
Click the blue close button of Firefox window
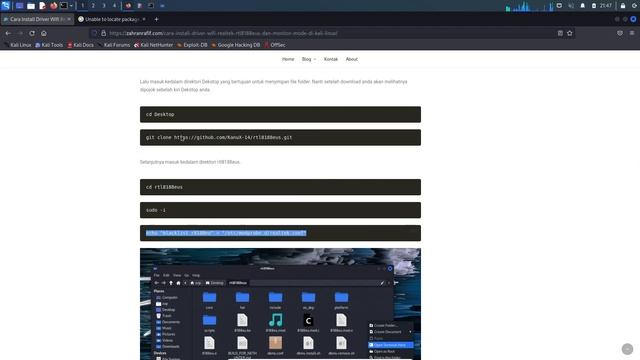click(x=633, y=19)
